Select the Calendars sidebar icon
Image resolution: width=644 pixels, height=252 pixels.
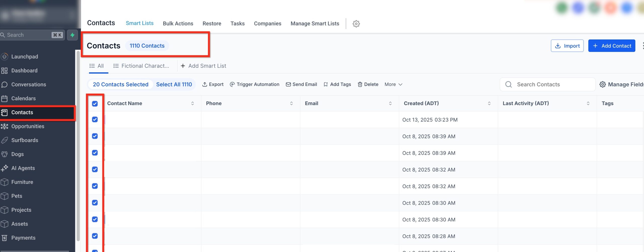click(x=5, y=98)
